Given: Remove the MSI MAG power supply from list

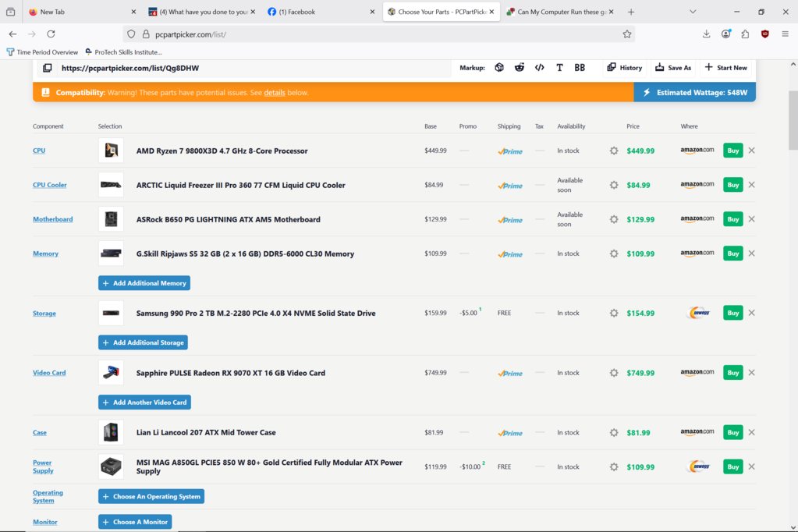Looking at the screenshot, I should point(752,466).
